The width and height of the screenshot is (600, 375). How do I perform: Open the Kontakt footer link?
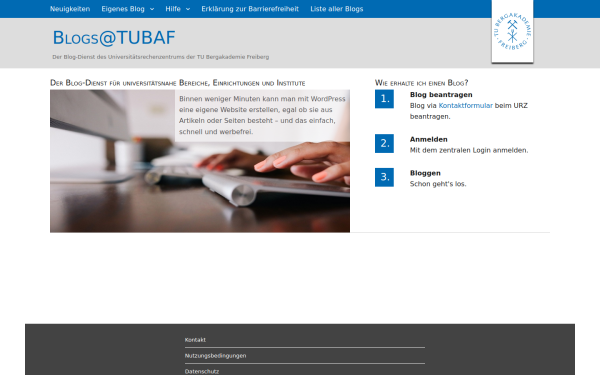195,340
